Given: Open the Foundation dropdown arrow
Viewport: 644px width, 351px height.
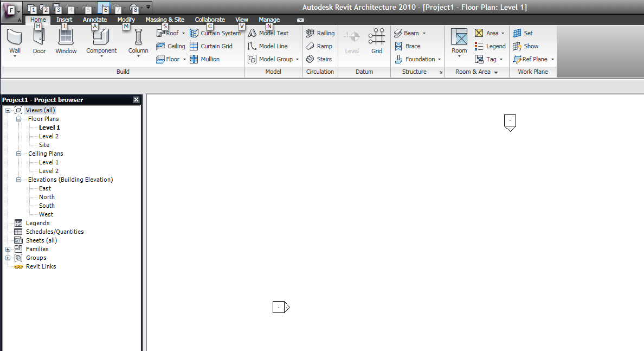Looking at the screenshot, I should (x=440, y=60).
